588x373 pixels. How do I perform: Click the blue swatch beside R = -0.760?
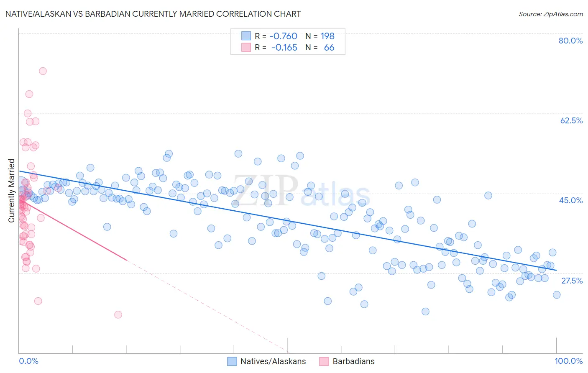(246, 36)
